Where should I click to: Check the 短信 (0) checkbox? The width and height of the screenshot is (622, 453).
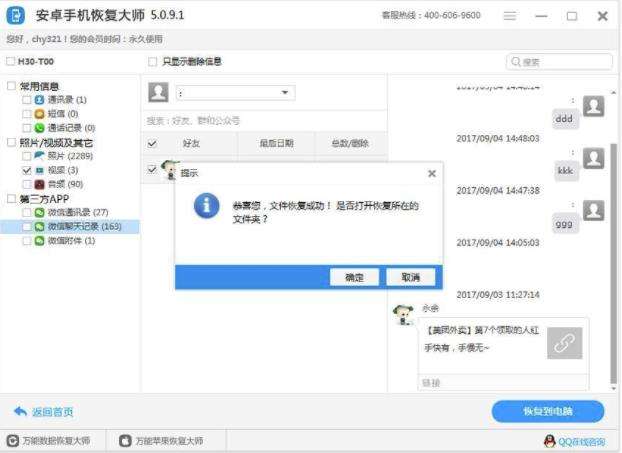click(27, 114)
